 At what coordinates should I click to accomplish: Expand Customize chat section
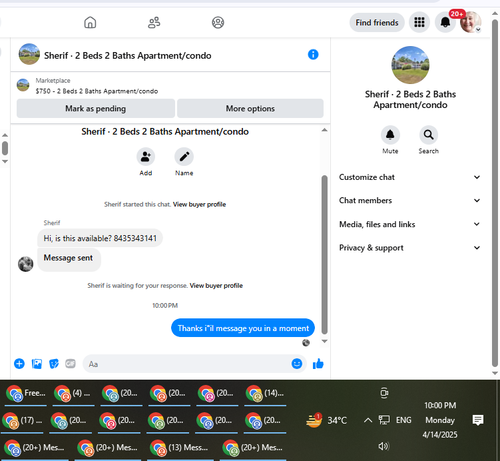(x=410, y=177)
